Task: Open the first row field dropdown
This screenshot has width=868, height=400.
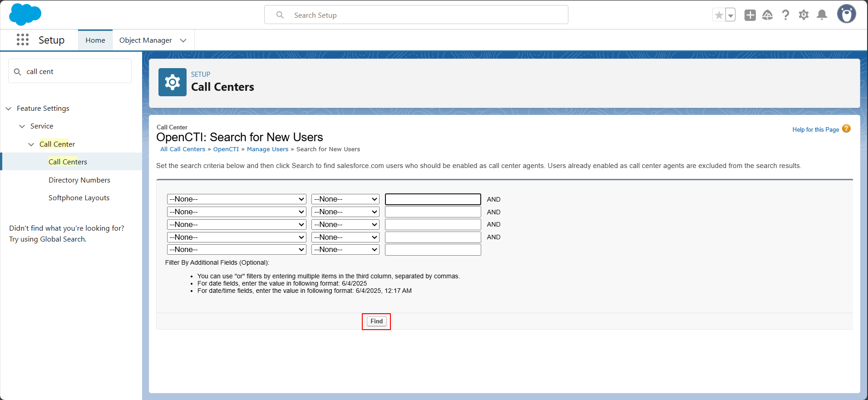Action: pos(237,199)
